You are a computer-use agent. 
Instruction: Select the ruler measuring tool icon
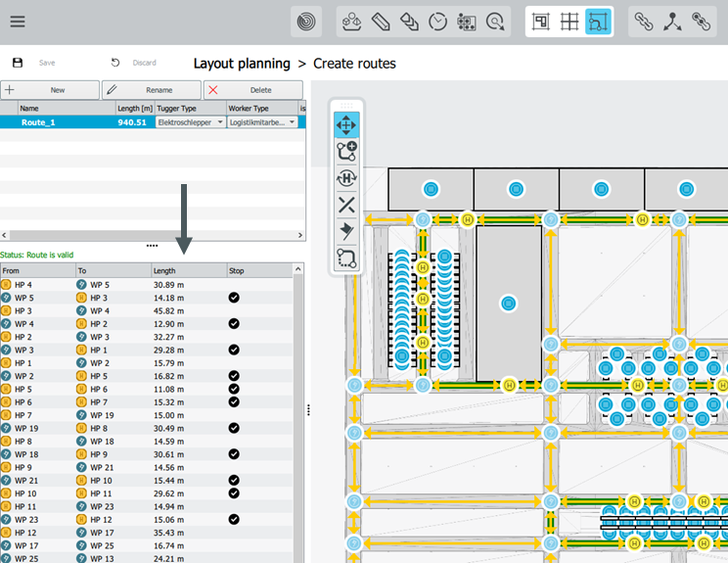pos(381,22)
